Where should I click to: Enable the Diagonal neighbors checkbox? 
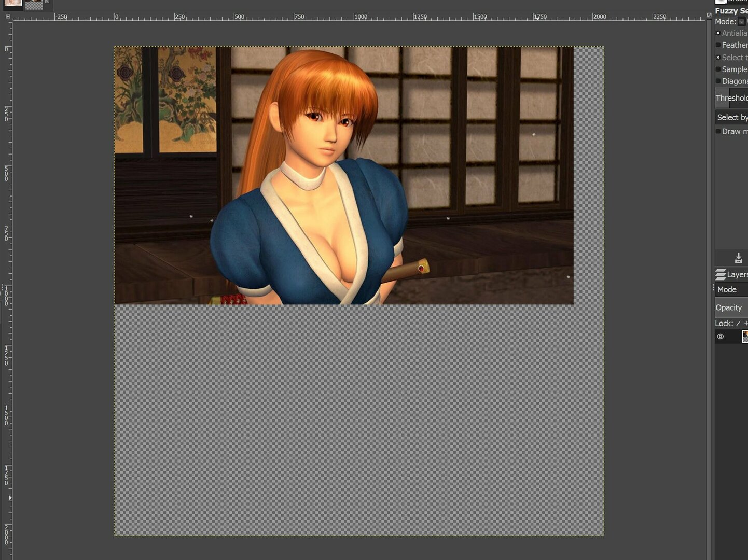[718, 81]
